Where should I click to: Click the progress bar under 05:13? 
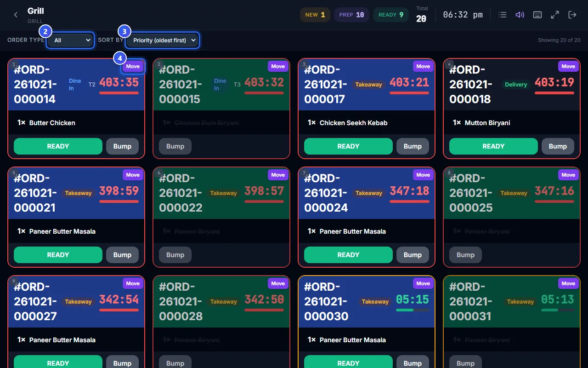pos(558,310)
